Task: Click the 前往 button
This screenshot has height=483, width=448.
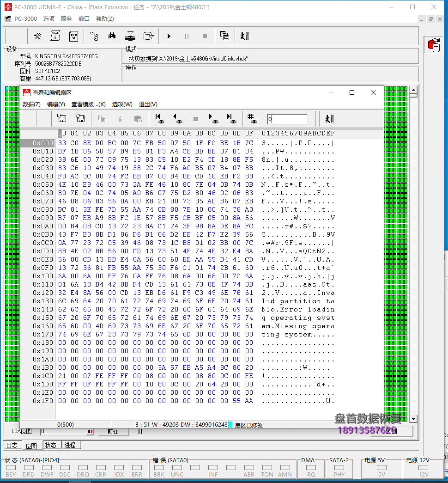Action: [113, 432]
